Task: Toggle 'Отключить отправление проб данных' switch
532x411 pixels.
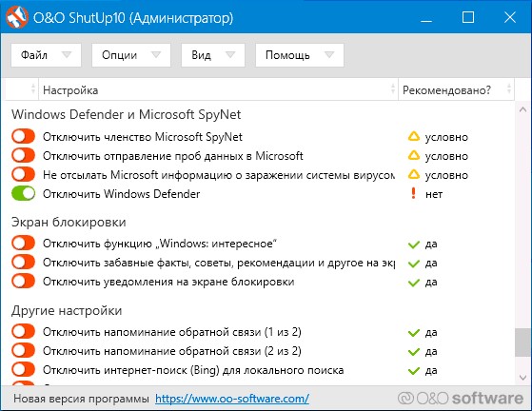Action: click(24, 156)
